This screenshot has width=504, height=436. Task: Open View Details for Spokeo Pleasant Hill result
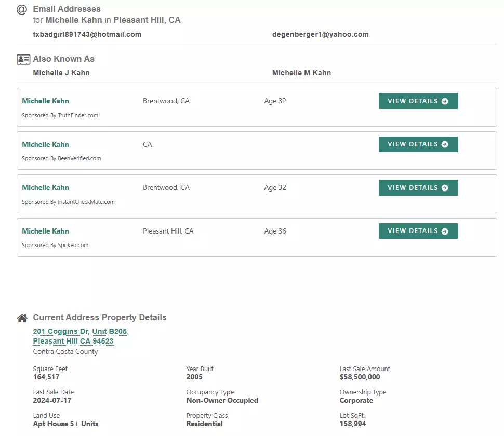click(418, 231)
